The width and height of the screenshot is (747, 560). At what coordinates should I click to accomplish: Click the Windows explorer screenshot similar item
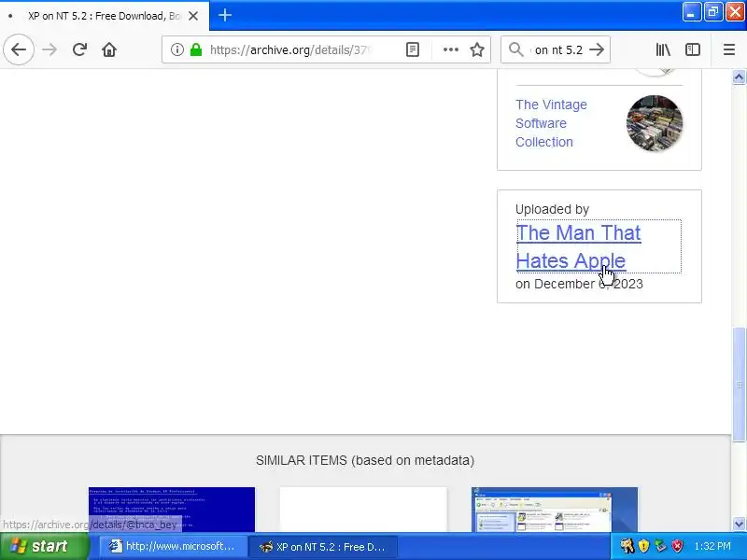click(x=555, y=509)
